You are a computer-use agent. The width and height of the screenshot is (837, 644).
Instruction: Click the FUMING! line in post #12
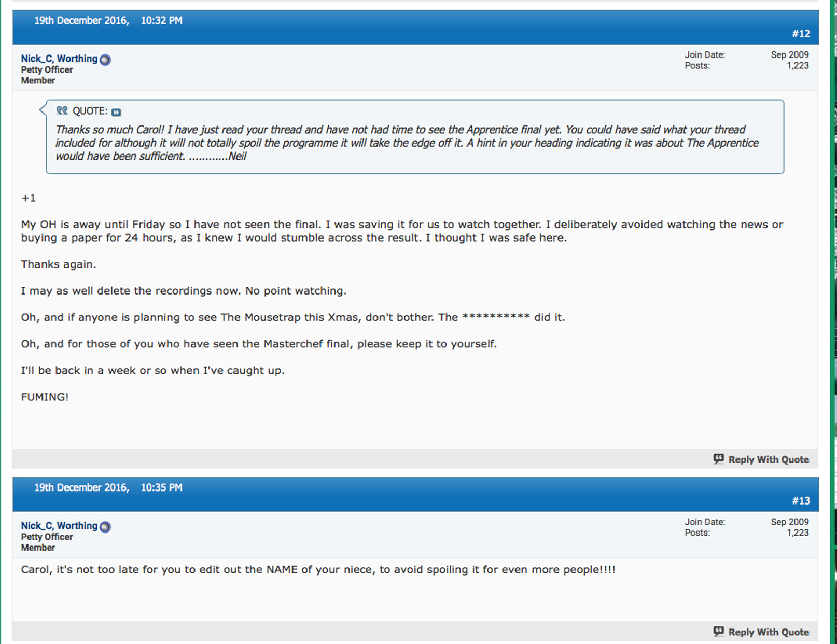click(x=45, y=397)
